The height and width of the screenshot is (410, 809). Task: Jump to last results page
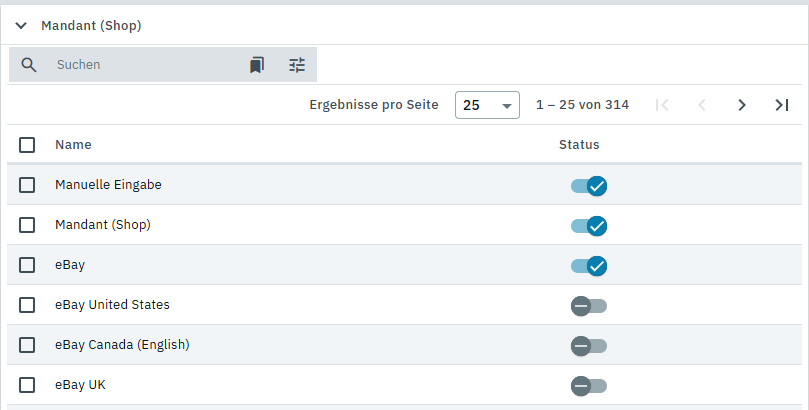(x=782, y=105)
